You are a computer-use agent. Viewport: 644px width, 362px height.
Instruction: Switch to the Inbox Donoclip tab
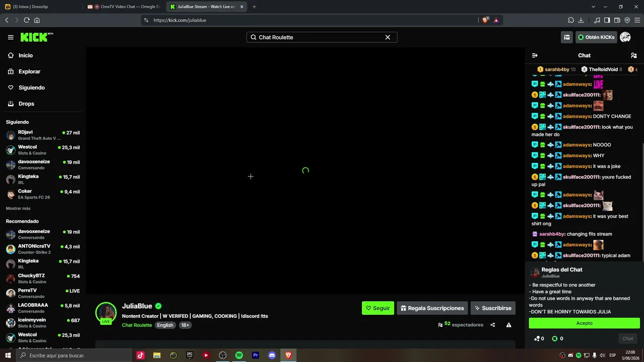[x=41, y=7]
